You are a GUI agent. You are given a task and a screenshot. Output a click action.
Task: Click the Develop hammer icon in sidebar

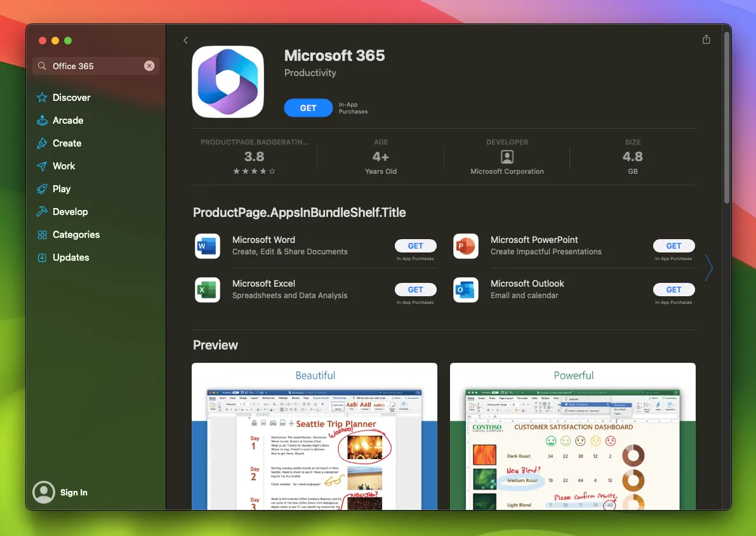click(x=42, y=212)
